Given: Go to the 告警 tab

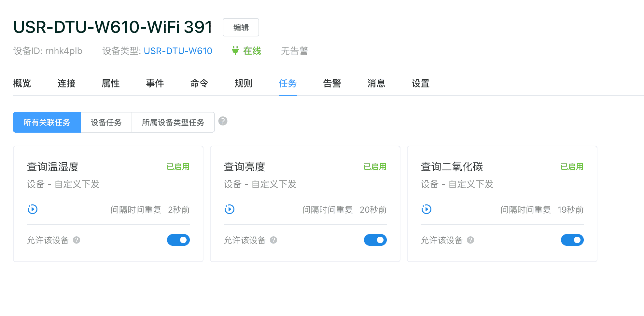Looking at the screenshot, I should [x=332, y=84].
